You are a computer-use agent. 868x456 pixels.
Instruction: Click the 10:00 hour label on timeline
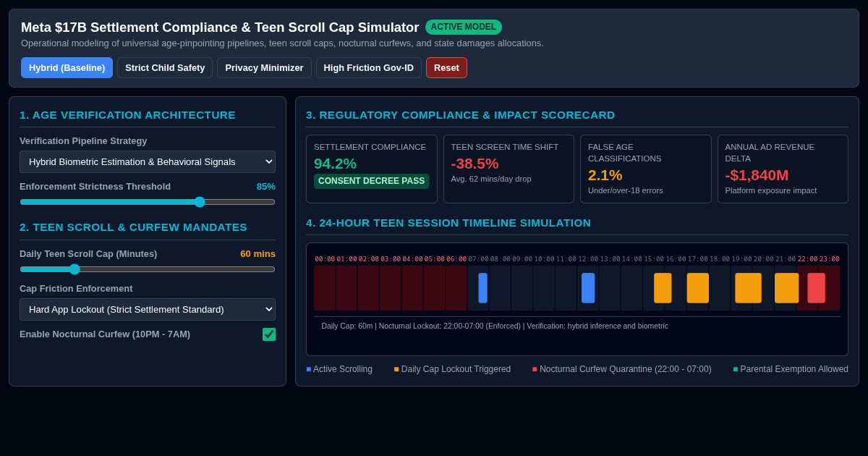(x=544, y=259)
